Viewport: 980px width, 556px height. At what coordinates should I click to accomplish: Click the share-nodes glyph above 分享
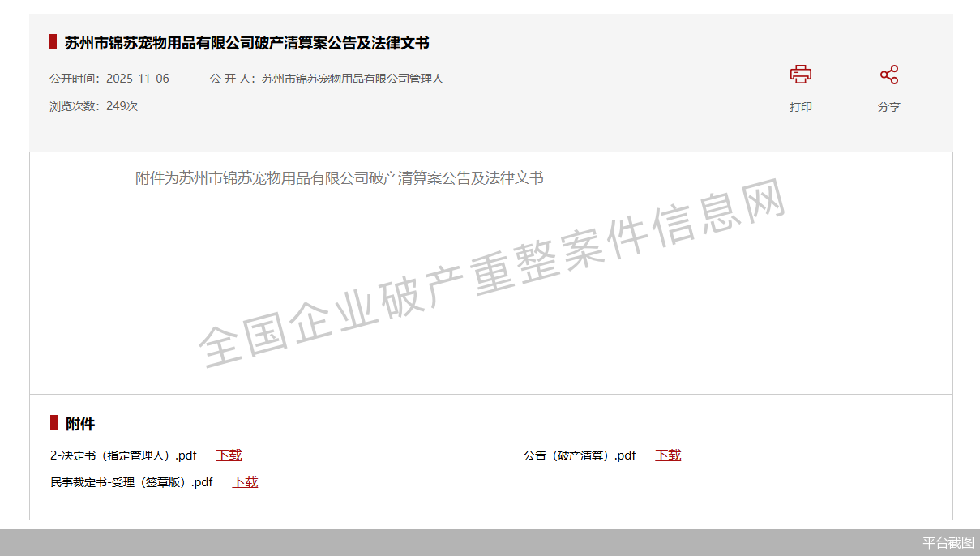(x=889, y=73)
